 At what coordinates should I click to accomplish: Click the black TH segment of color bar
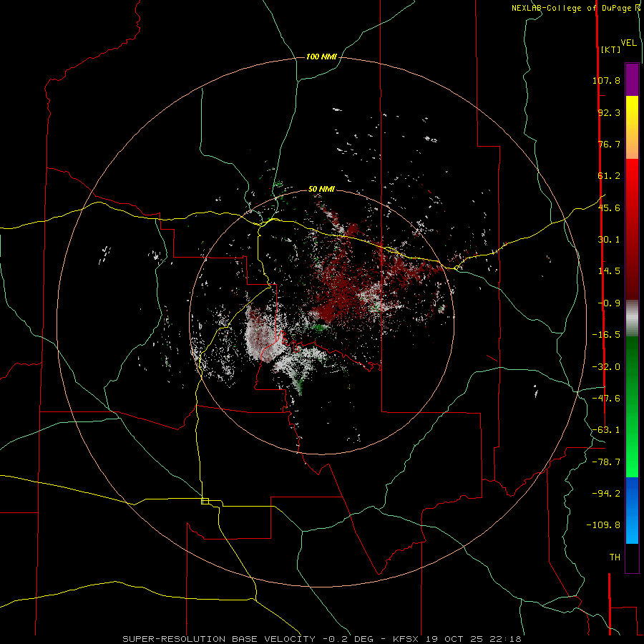pyautogui.click(x=632, y=557)
